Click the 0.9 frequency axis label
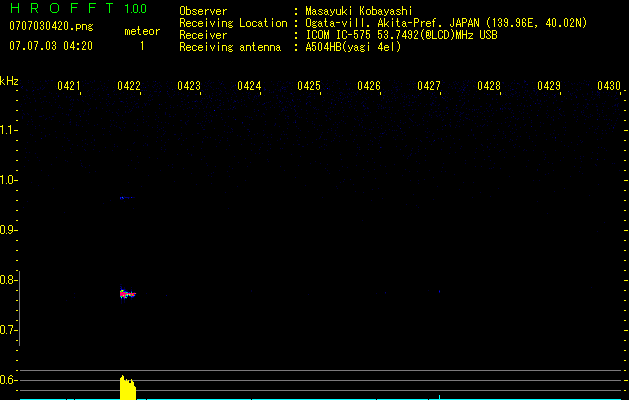The height and width of the screenshot is (400, 629). (x=7, y=230)
